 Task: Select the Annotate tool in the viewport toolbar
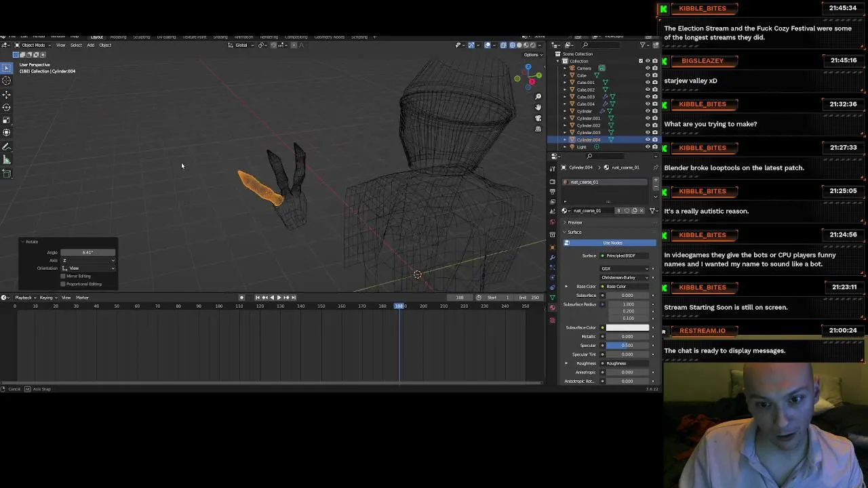pos(7,147)
